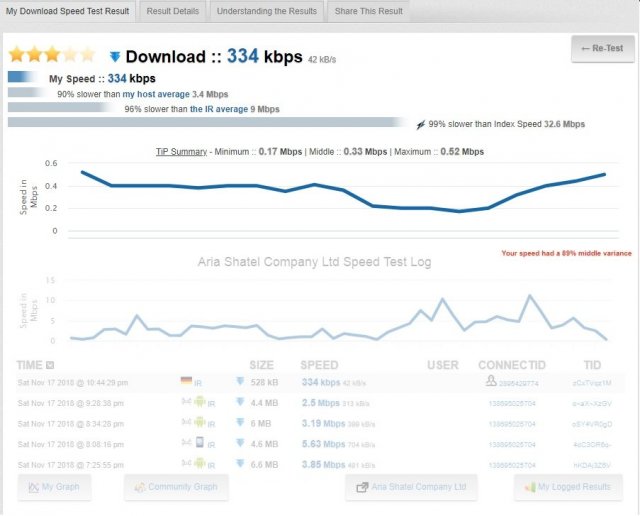The width and height of the screenshot is (640, 516).
Task: Click the blue download arrow beside the Download heading
Action: 115,57
